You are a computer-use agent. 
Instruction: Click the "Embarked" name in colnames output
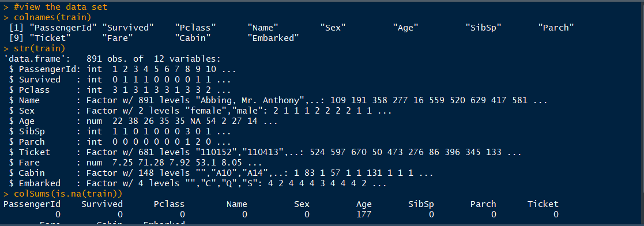pyautogui.click(x=273, y=38)
